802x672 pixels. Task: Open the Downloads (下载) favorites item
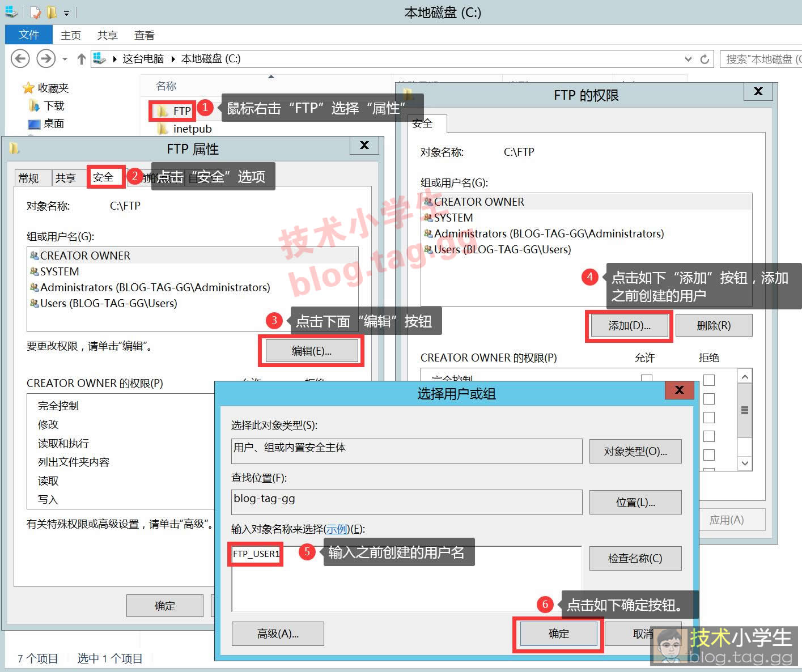click(53, 106)
